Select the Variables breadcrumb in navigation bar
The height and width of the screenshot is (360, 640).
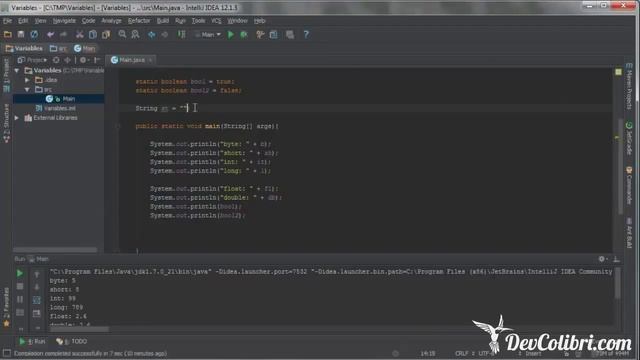coord(24,49)
